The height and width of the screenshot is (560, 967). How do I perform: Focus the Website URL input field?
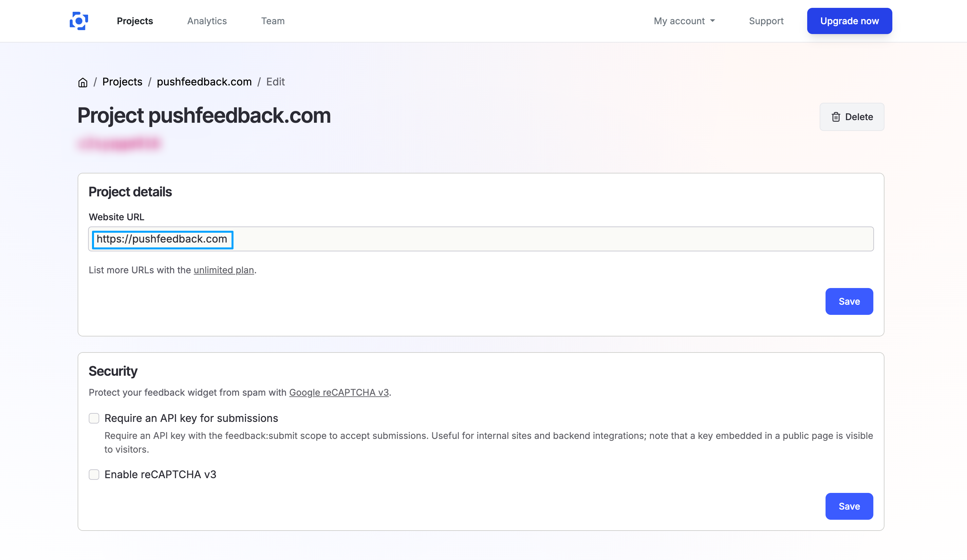click(481, 239)
